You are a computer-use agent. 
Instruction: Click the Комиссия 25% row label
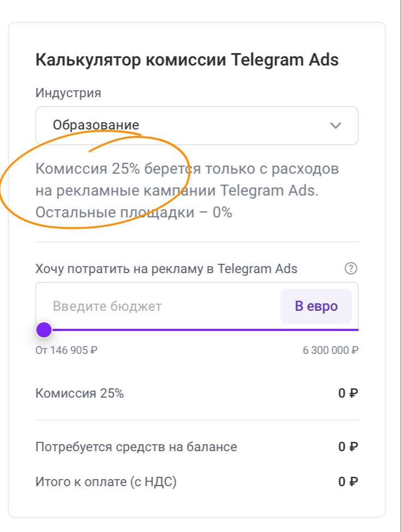click(80, 393)
